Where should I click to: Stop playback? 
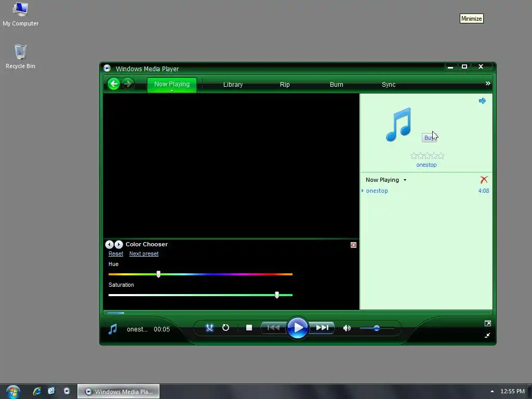coord(249,328)
